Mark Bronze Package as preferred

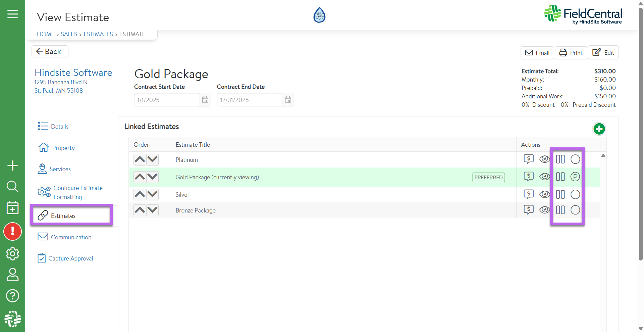(575, 210)
